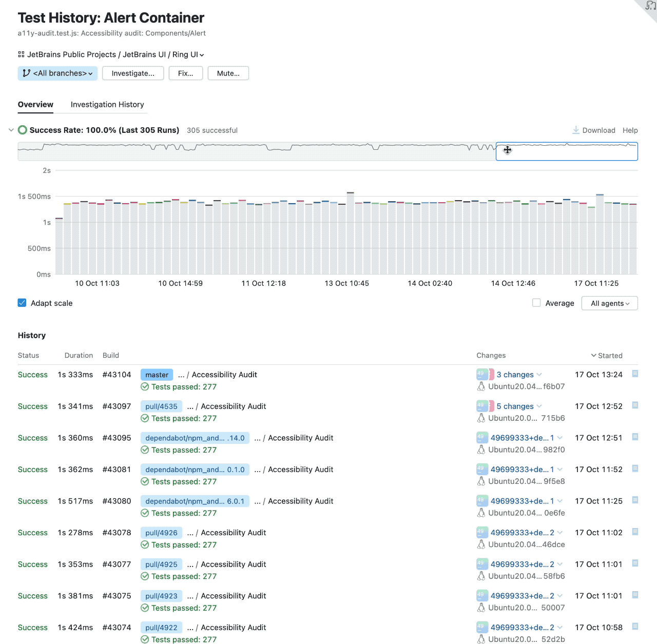Screen dimensions: 657x644
Task: Click the changes avatar badge on build #43097 row
Action: pyautogui.click(x=482, y=405)
